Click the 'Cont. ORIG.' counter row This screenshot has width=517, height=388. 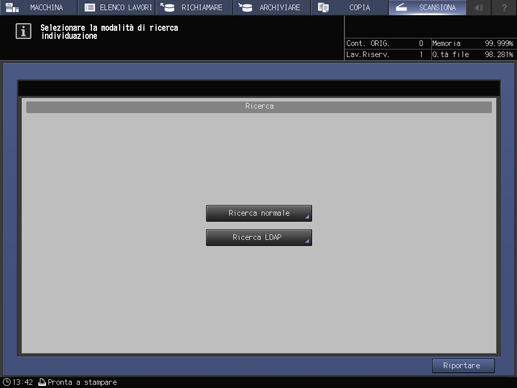387,43
